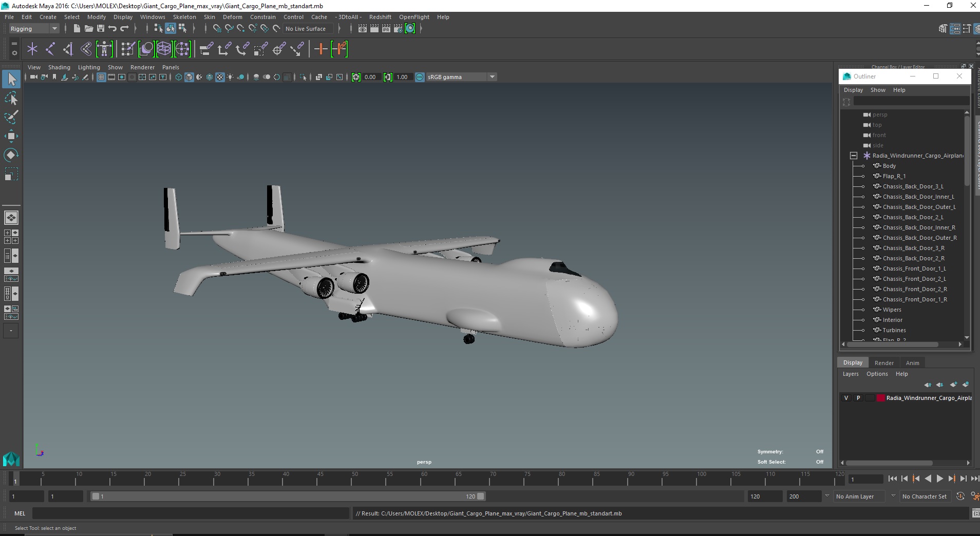The image size is (980, 536).
Task: Redo the last action
Action: click(x=124, y=29)
